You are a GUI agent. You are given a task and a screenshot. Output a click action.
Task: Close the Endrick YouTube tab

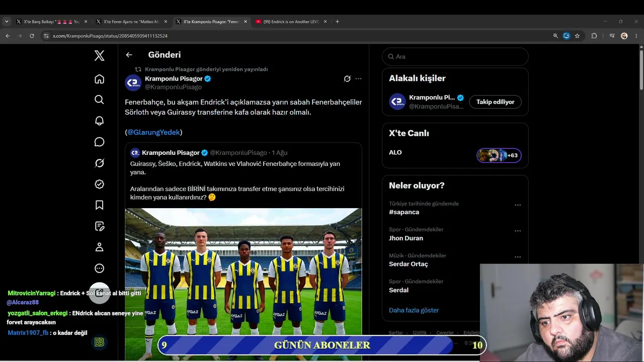tap(325, 22)
